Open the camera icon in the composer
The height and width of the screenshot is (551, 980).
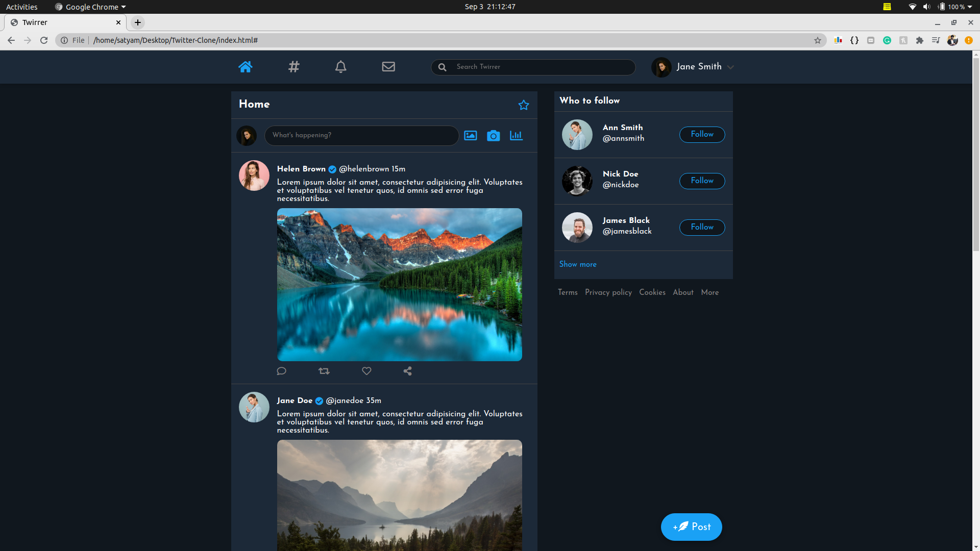tap(493, 135)
